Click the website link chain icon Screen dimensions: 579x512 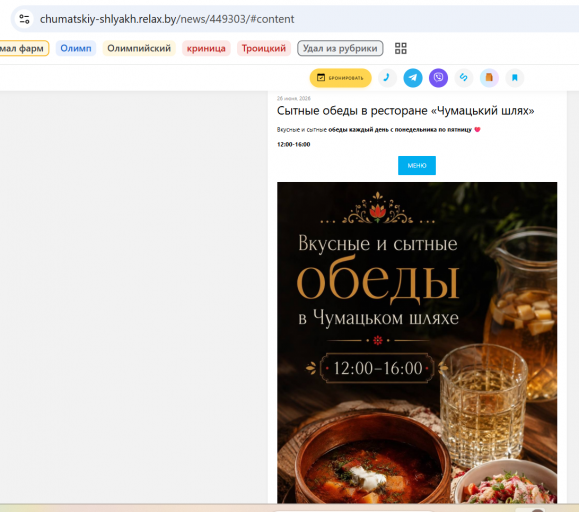click(x=464, y=78)
